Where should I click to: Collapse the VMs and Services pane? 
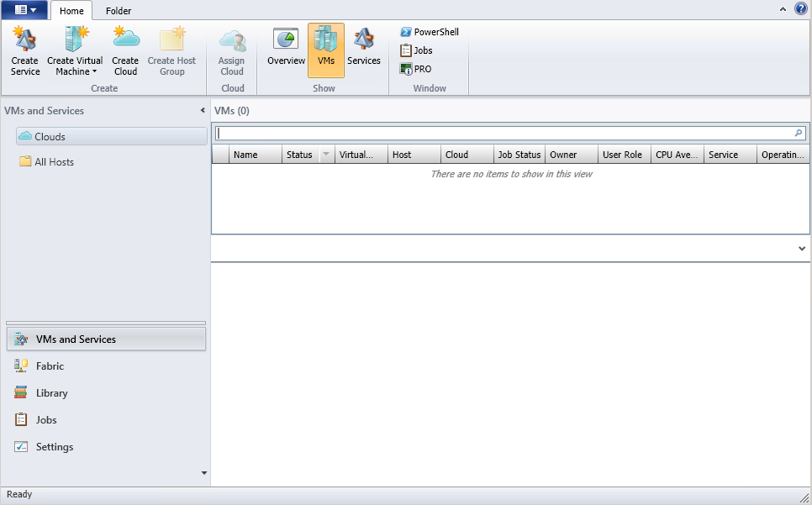click(203, 111)
